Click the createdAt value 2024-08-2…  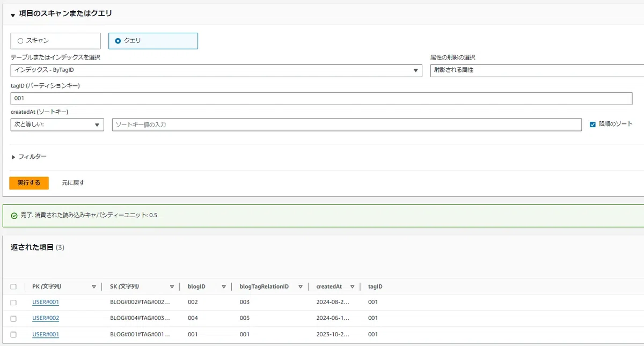[332, 302]
